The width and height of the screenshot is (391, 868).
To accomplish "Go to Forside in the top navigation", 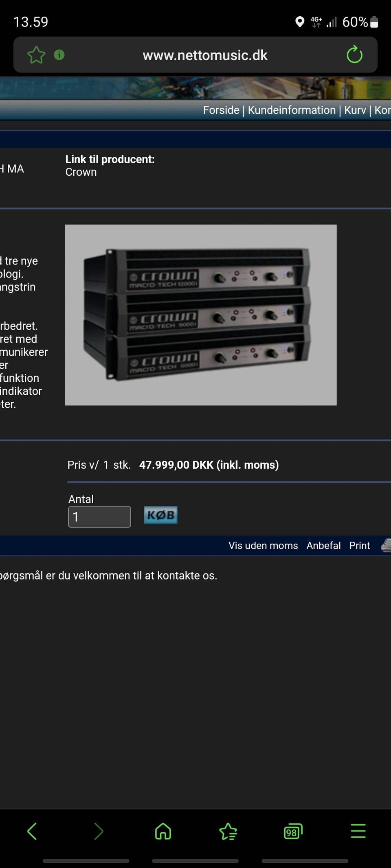I will pos(221,110).
